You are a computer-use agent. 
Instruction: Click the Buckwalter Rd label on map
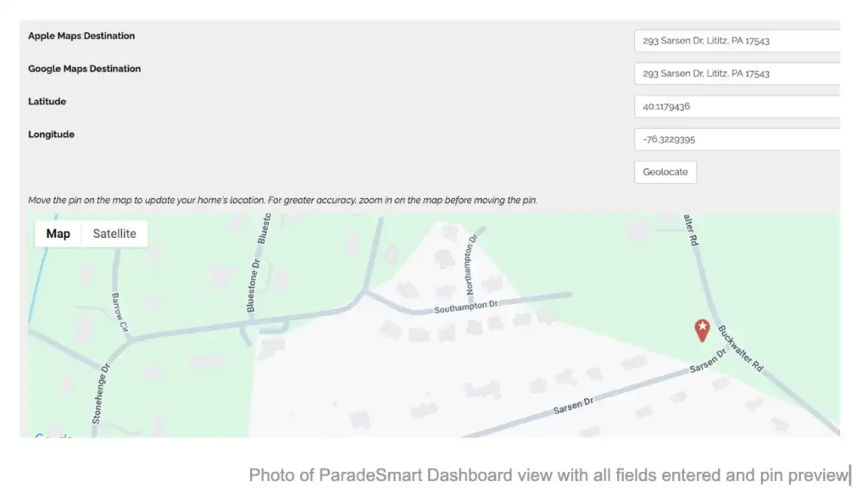(741, 350)
